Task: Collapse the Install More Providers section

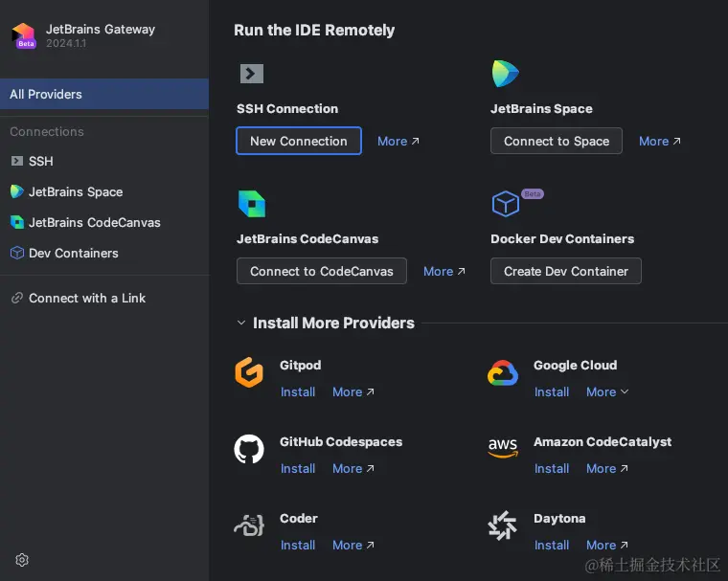Action: (241, 323)
